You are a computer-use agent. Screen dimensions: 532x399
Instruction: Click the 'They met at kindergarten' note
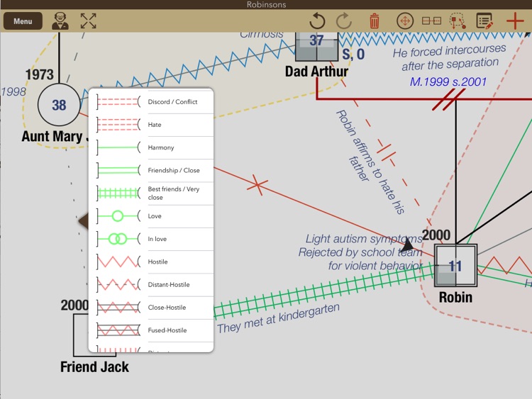pyautogui.click(x=278, y=319)
